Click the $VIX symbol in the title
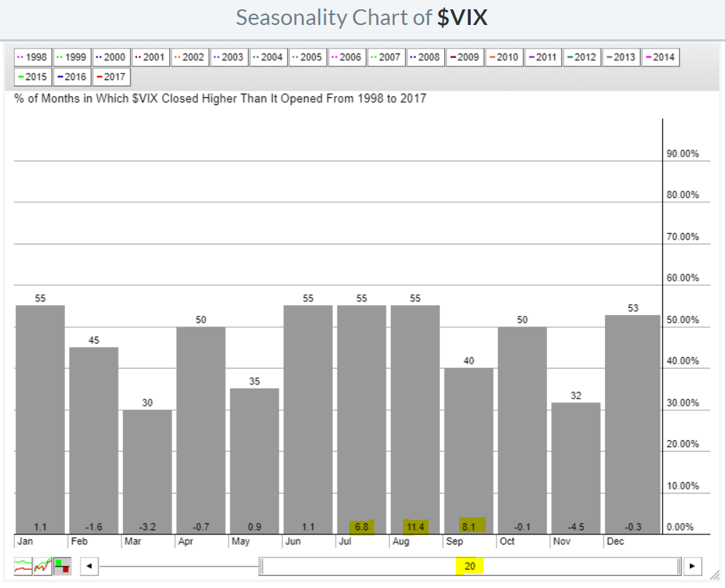This screenshot has width=725, height=588. (462, 17)
